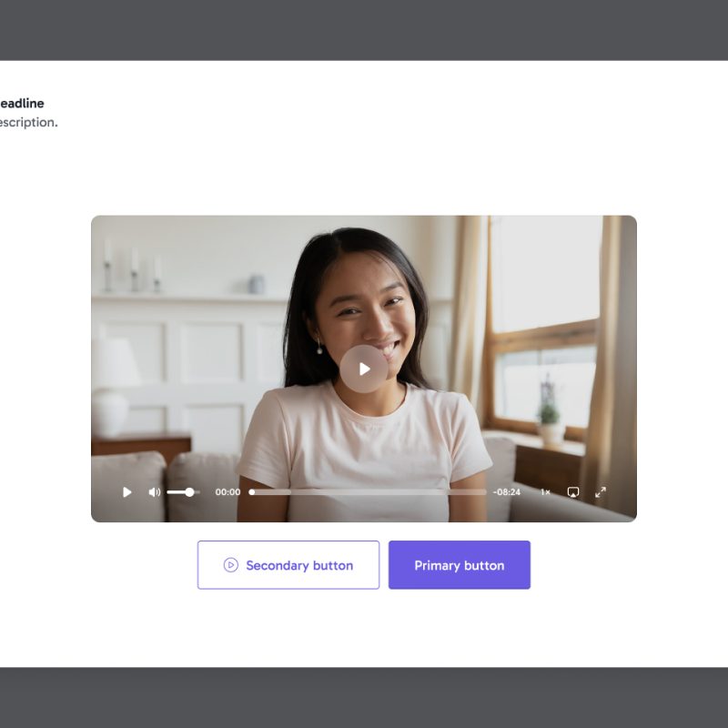Click the video progress track midpoint
This screenshot has height=728, width=728.
(368, 492)
